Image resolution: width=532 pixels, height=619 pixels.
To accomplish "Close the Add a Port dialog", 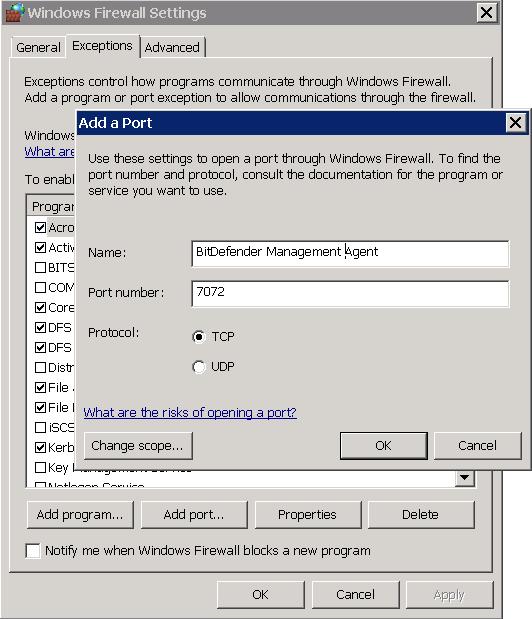I will pos(515,123).
